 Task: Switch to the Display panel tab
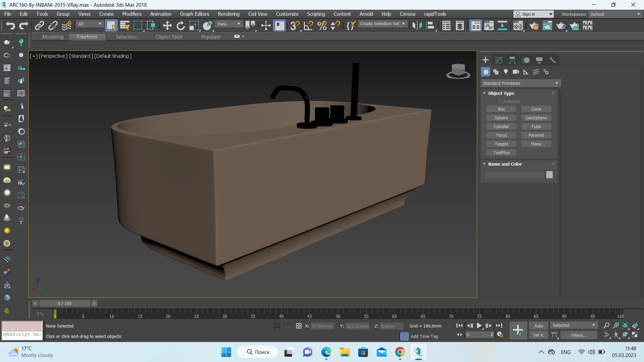(x=539, y=60)
